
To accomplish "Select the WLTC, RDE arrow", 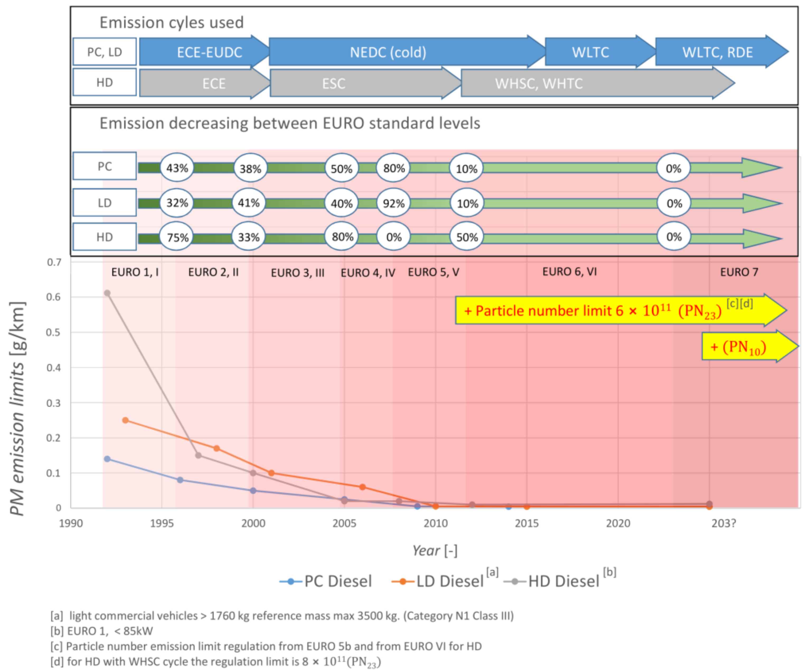I will (x=717, y=52).
